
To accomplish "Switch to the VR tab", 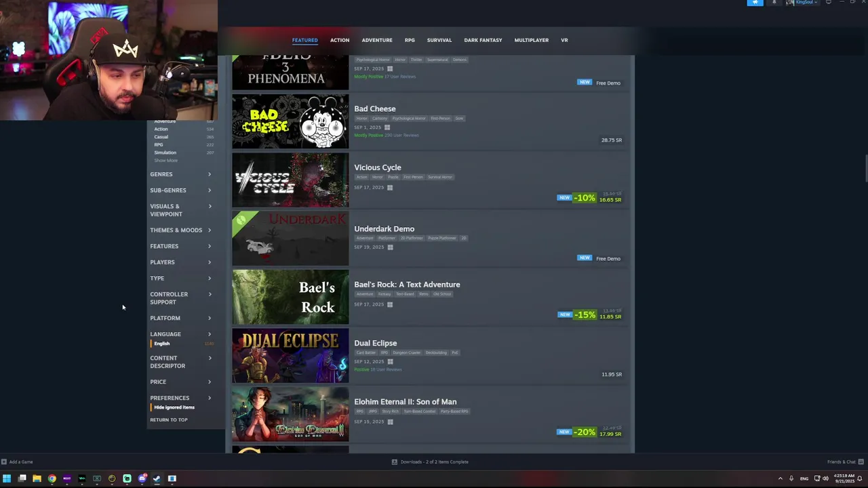I will coord(564,40).
